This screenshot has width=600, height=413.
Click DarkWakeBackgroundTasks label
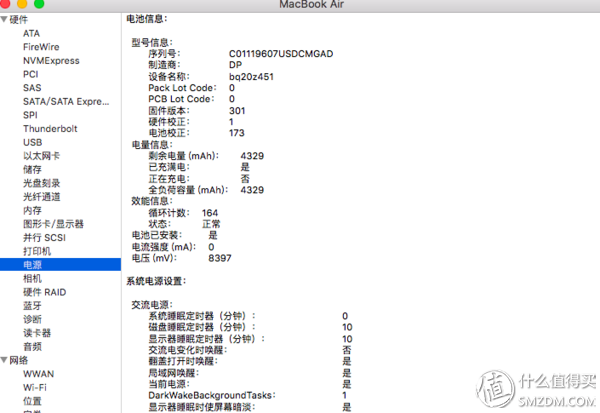pos(212,395)
